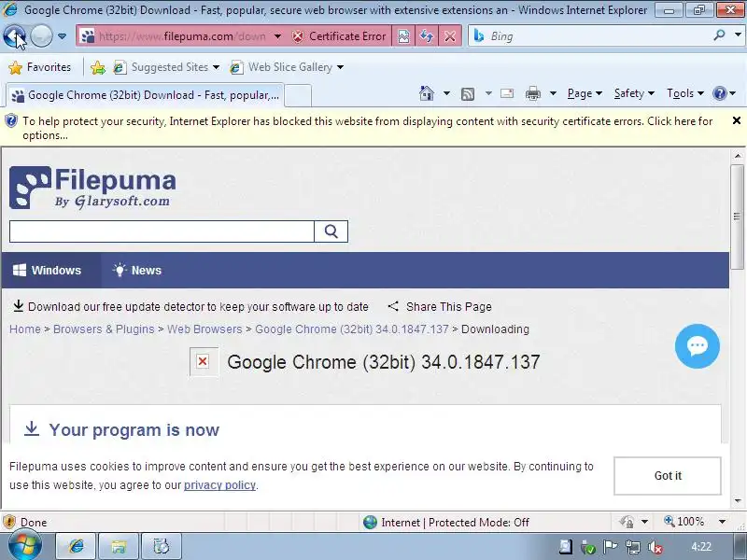Click the scroll up arrow

pyautogui.click(x=738, y=156)
